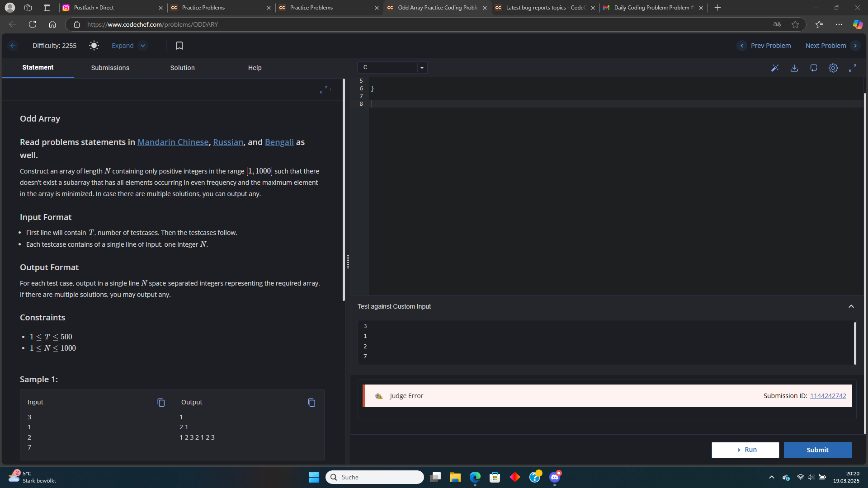
Task: Open submission ID 1144242742 link
Action: click(x=828, y=396)
